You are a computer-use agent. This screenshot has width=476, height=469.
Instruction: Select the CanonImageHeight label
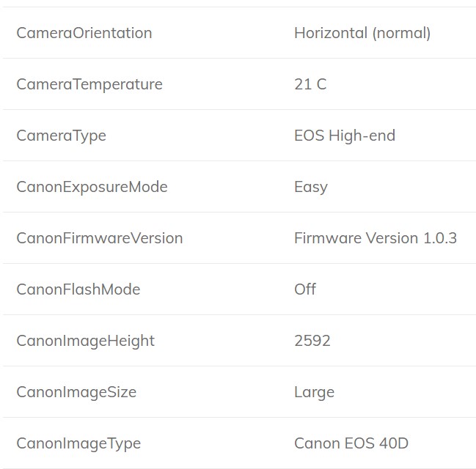[86, 341]
